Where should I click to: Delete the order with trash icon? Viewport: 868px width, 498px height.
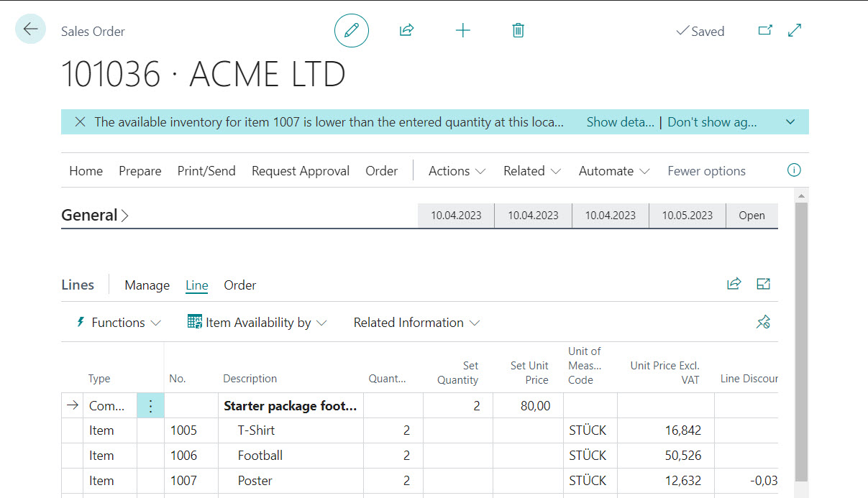click(x=518, y=30)
